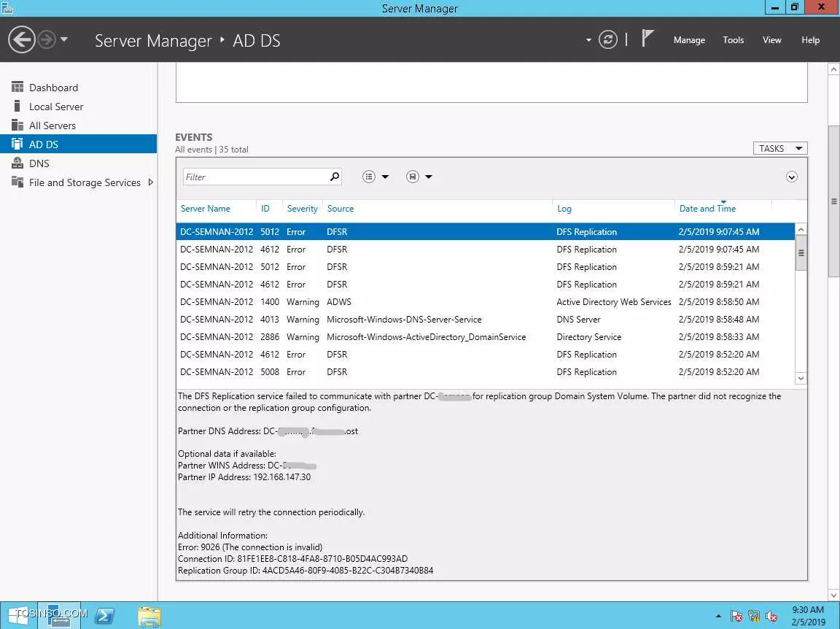Select event 5012 at 9:07:45 AM
The image size is (840, 629).
pos(486,231)
